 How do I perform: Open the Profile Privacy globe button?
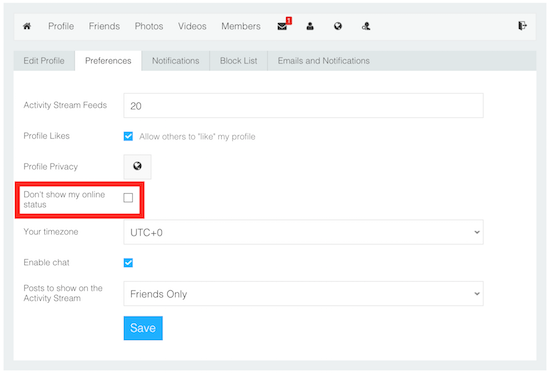pos(138,166)
